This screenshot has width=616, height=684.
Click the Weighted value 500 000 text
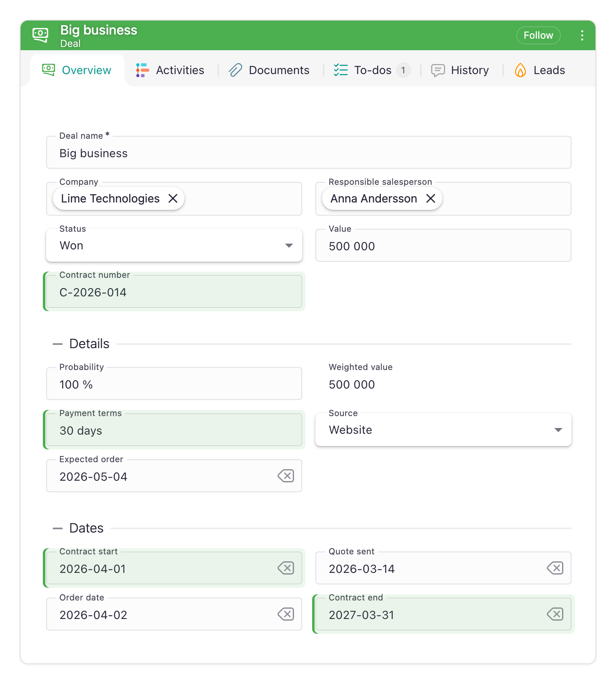(352, 384)
